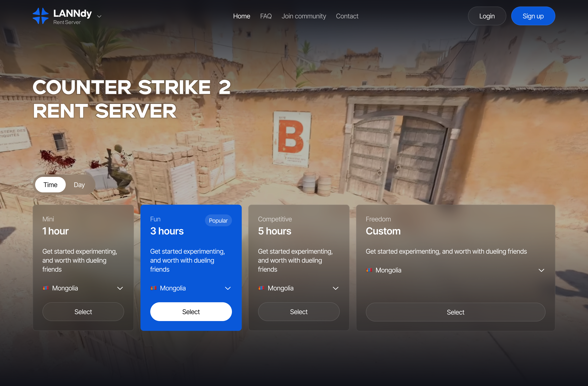Viewport: 588px width, 386px height.
Task: Open the FAQ nav link
Action: pos(266,16)
